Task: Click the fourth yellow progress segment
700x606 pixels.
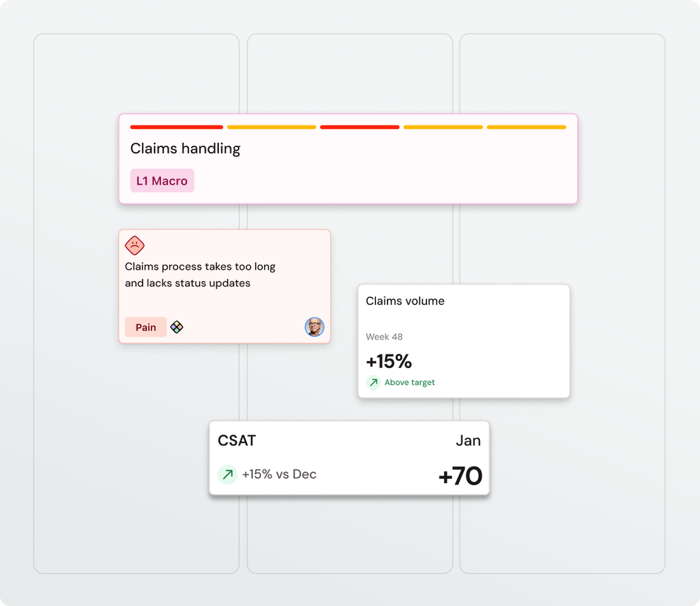Action: 443,127
